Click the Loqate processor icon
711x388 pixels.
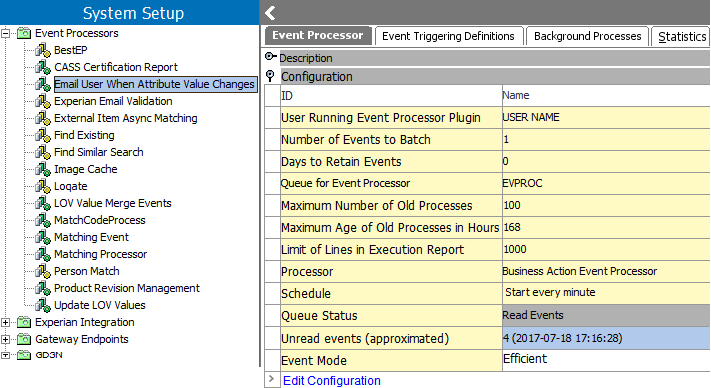coord(43,186)
